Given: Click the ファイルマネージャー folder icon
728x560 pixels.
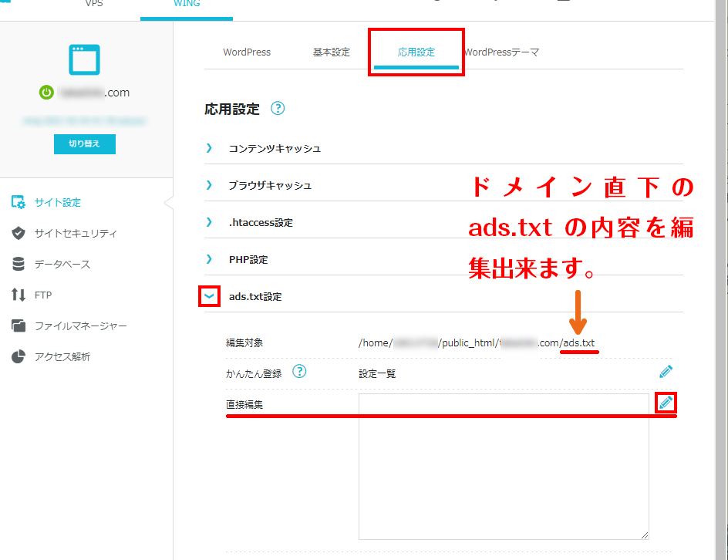Looking at the screenshot, I should click(x=19, y=326).
